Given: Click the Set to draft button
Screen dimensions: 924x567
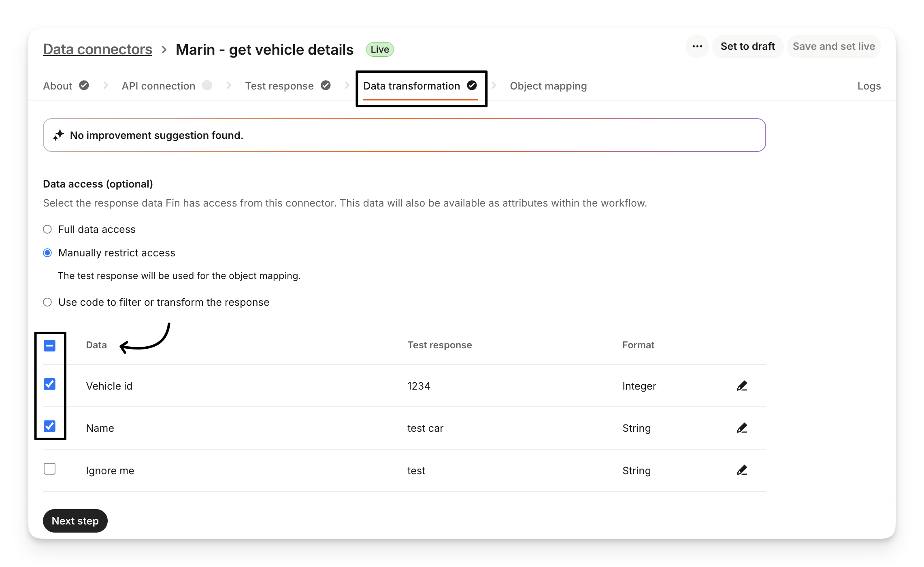Looking at the screenshot, I should [x=747, y=47].
